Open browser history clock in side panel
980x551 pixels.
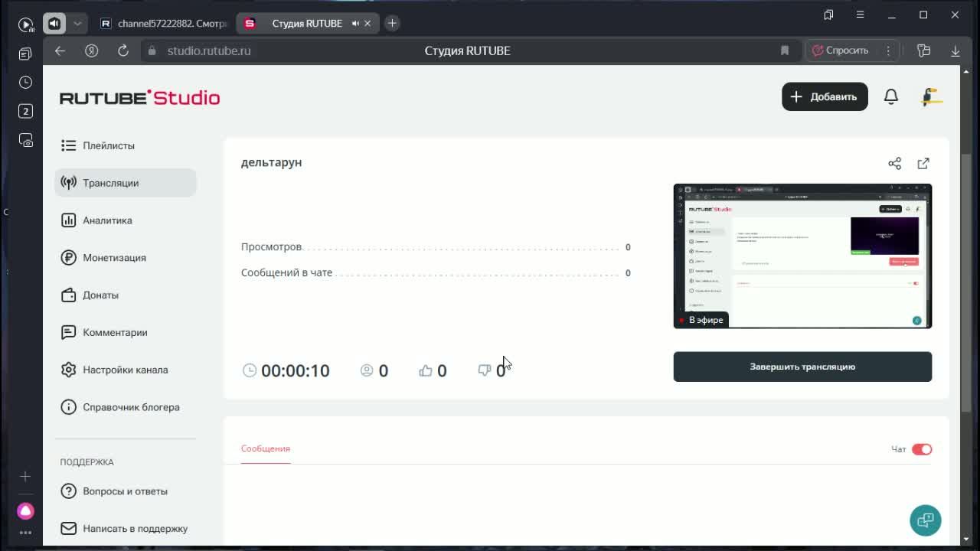coord(25,82)
